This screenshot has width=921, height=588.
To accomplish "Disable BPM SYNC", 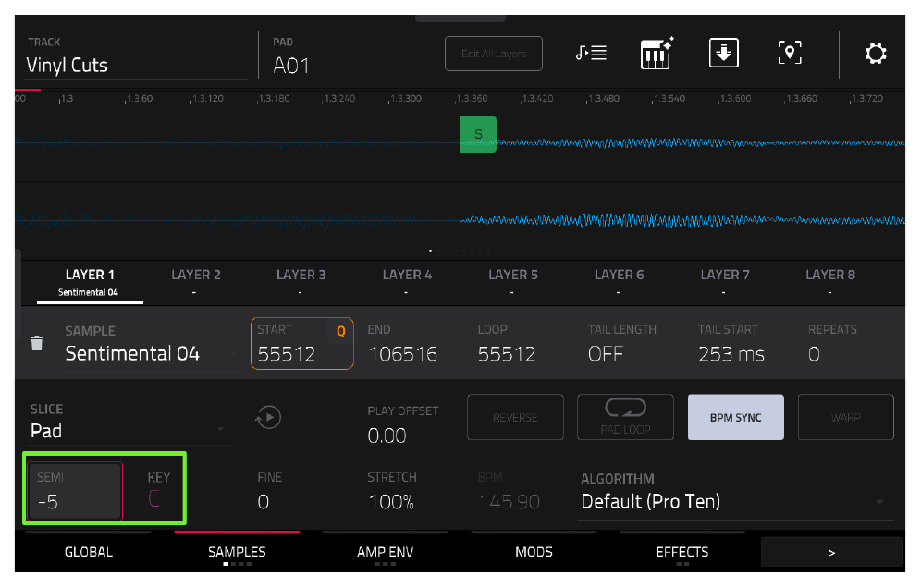I will (x=735, y=417).
